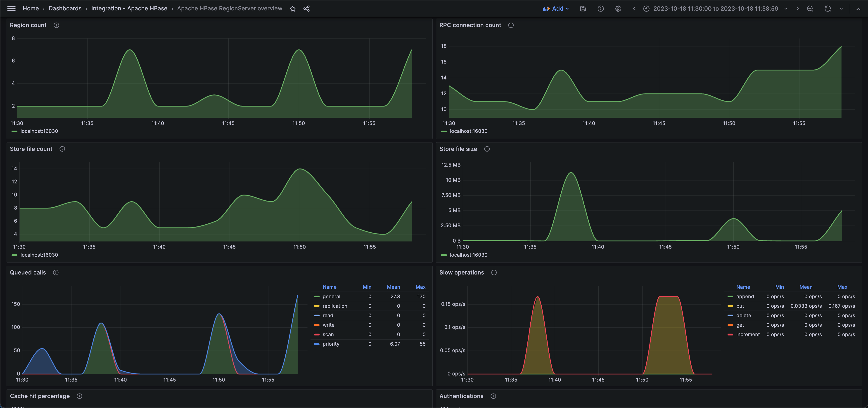Star this dashboard as favorite
868x408 pixels.
[292, 9]
